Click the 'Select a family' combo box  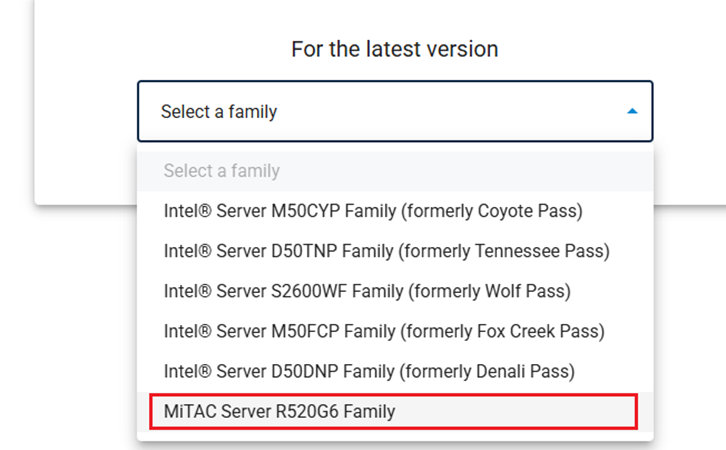tap(394, 111)
